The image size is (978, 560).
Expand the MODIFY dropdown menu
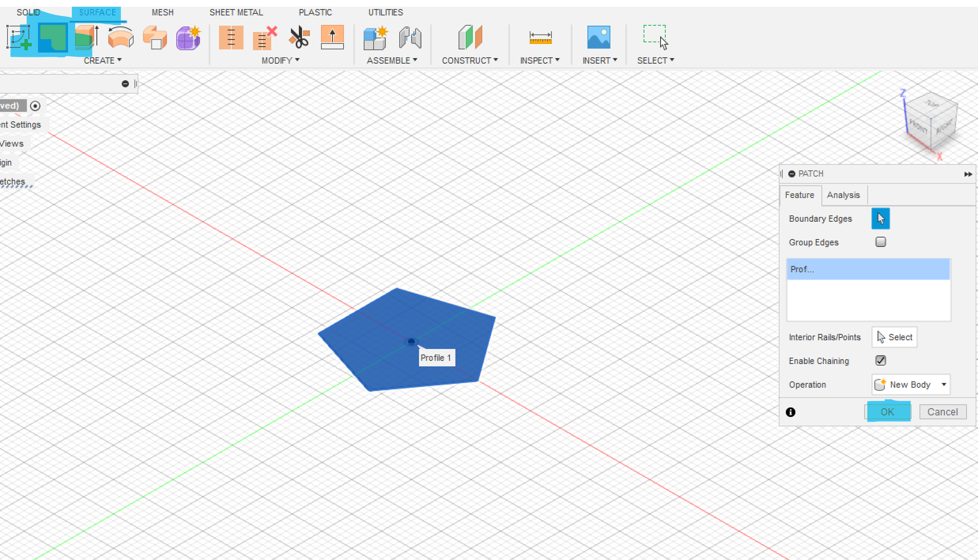tap(280, 60)
